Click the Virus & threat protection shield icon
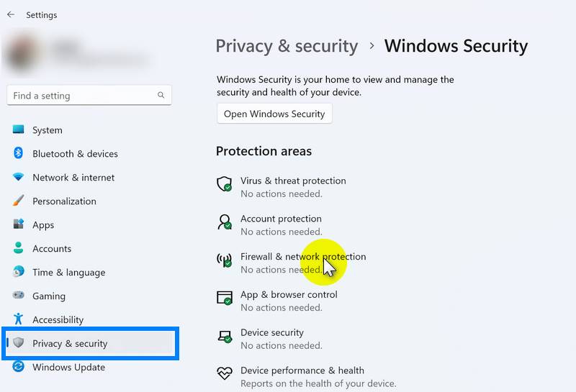576x392 pixels. 225,184
